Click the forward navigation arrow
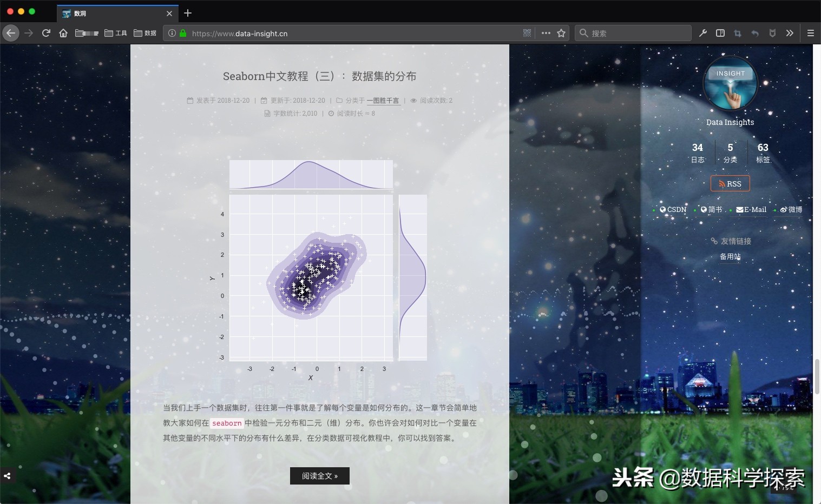Viewport: 821px width, 504px height. tap(29, 33)
